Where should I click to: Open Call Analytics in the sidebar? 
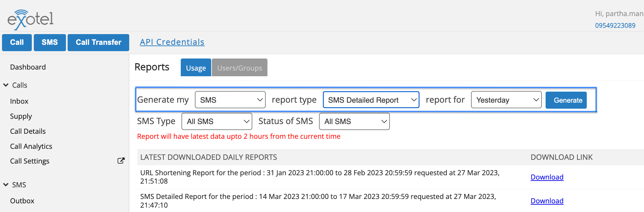click(31, 146)
